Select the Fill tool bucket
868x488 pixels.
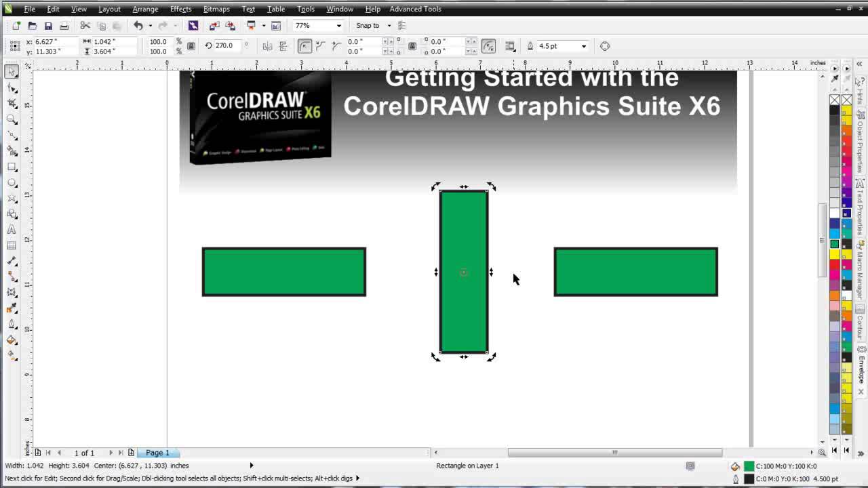(x=12, y=340)
